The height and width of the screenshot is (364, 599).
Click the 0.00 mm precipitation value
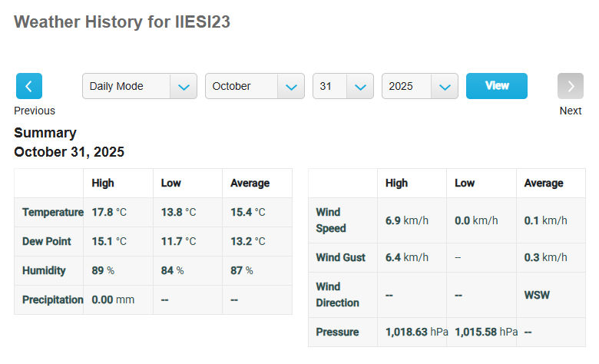[x=113, y=300]
